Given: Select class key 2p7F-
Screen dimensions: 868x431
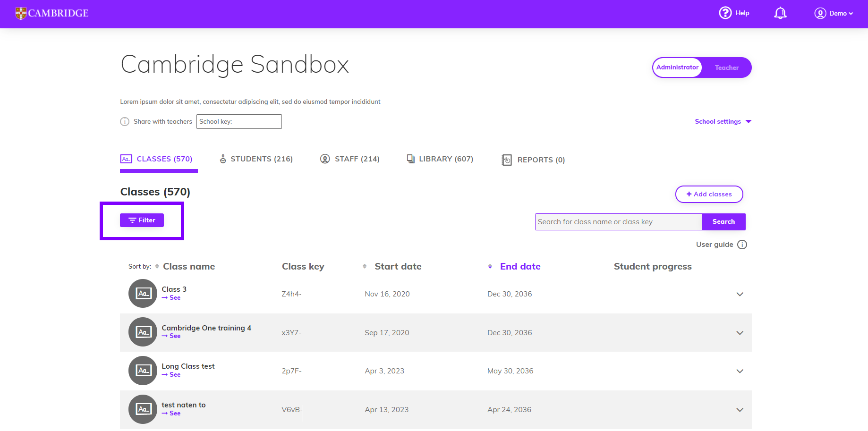Looking at the screenshot, I should click(x=291, y=371).
